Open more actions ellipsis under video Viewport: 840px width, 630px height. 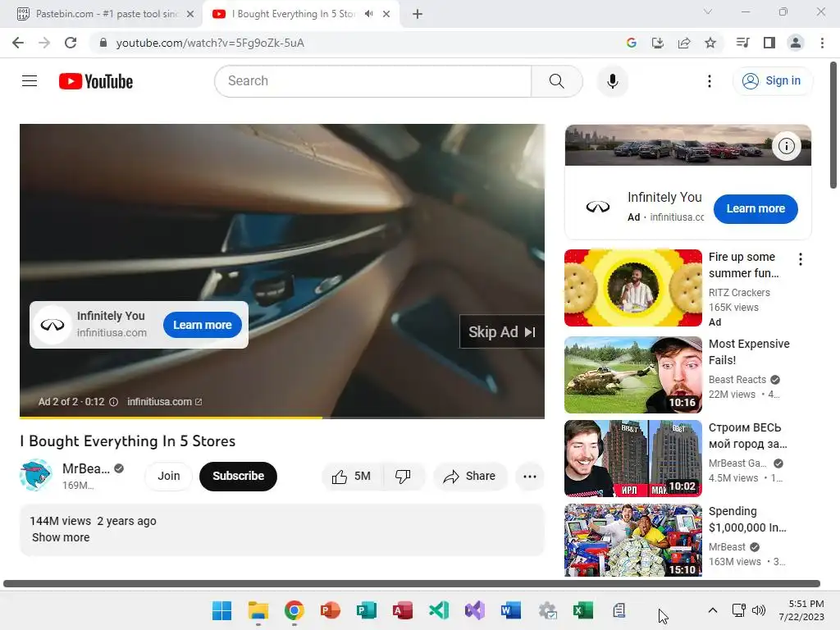(x=530, y=477)
